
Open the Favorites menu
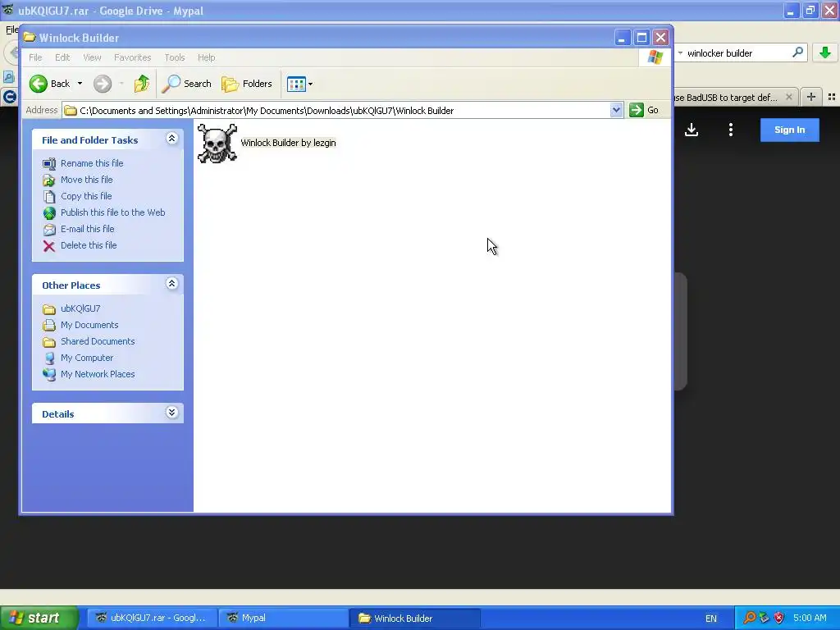tap(132, 57)
